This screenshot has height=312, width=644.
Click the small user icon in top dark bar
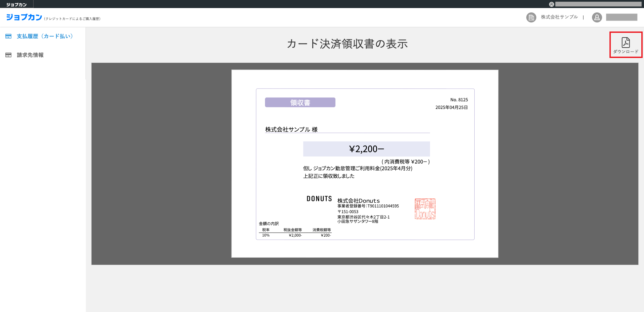[x=551, y=4]
